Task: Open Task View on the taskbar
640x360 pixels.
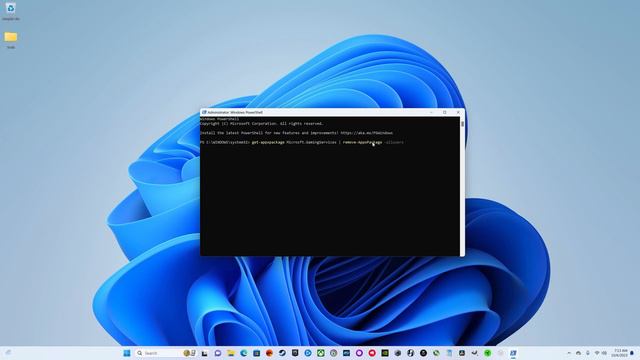Action: click(x=204, y=353)
